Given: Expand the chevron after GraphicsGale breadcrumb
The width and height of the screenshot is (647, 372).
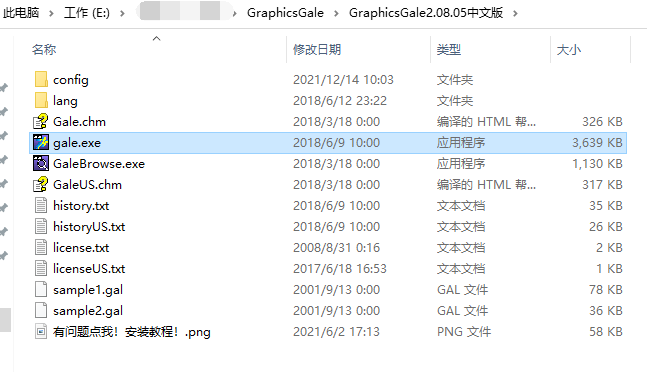Looking at the screenshot, I should coord(336,14).
